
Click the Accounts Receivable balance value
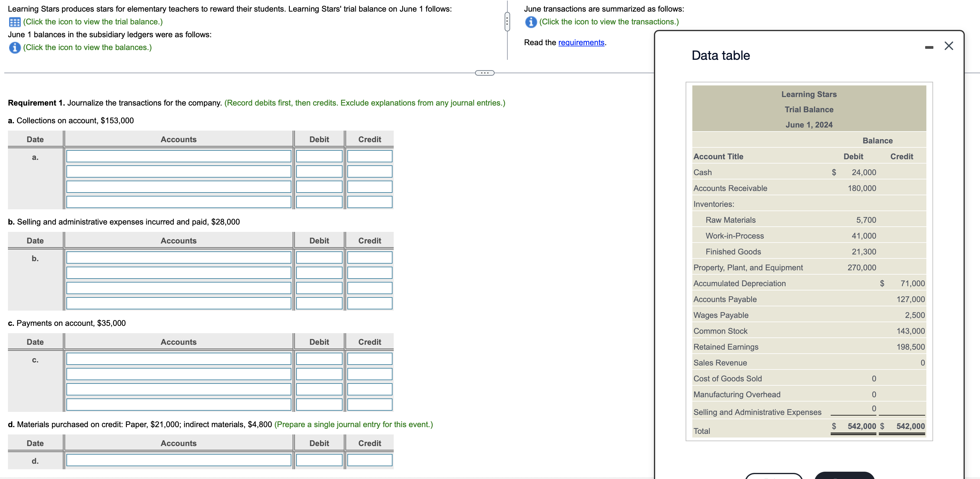(862, 188)
